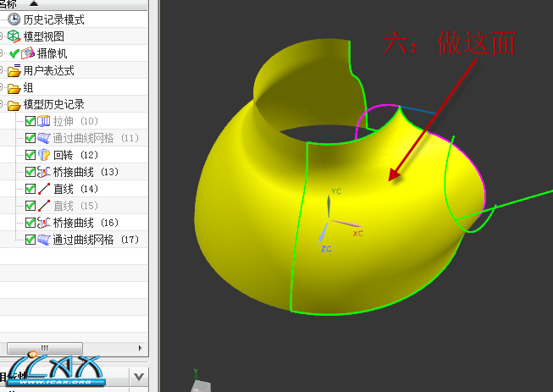Click the scrollbar right arrow in navigator
Viewport: 553px width, 392px height.
[x=140, y=348]
